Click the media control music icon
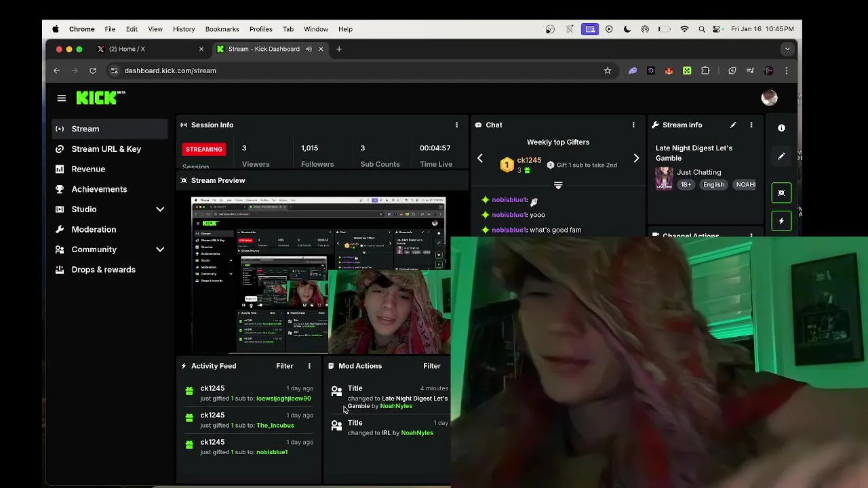868x488 pixels. click(x=750, y=70)
